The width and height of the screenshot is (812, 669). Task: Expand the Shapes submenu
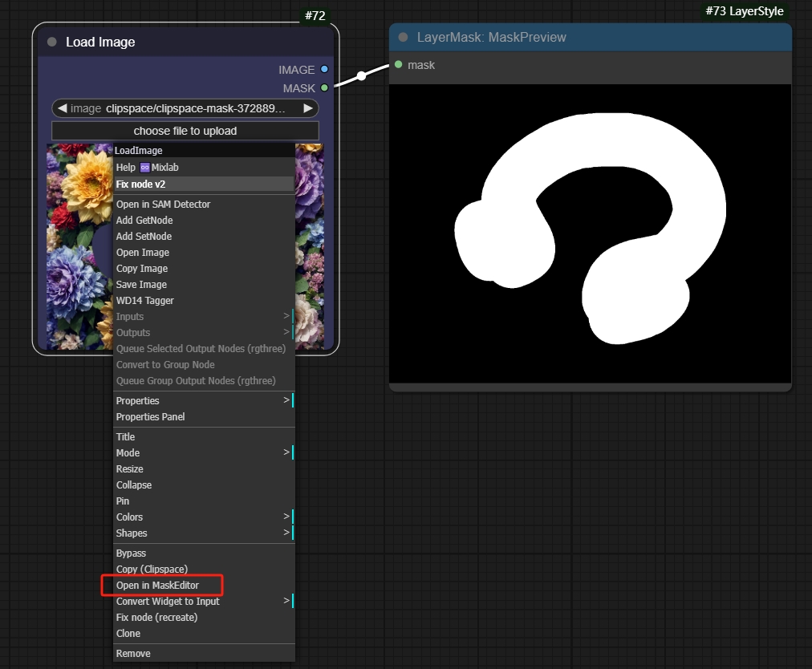286,533
